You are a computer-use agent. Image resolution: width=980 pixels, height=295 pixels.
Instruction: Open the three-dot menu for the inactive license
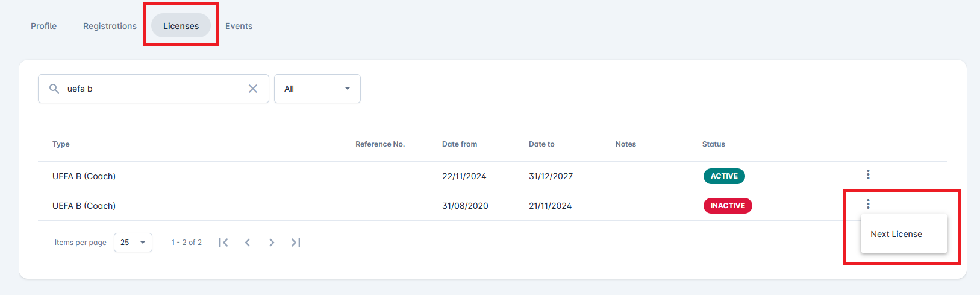(868, 204)
